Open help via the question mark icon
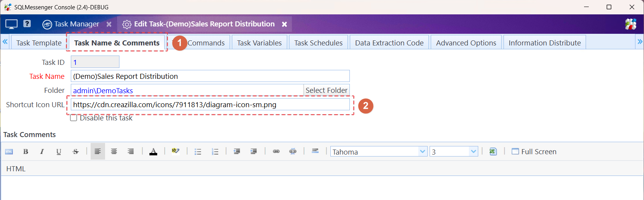This screenshot has width=644, height=200. [x=27, y=24]
